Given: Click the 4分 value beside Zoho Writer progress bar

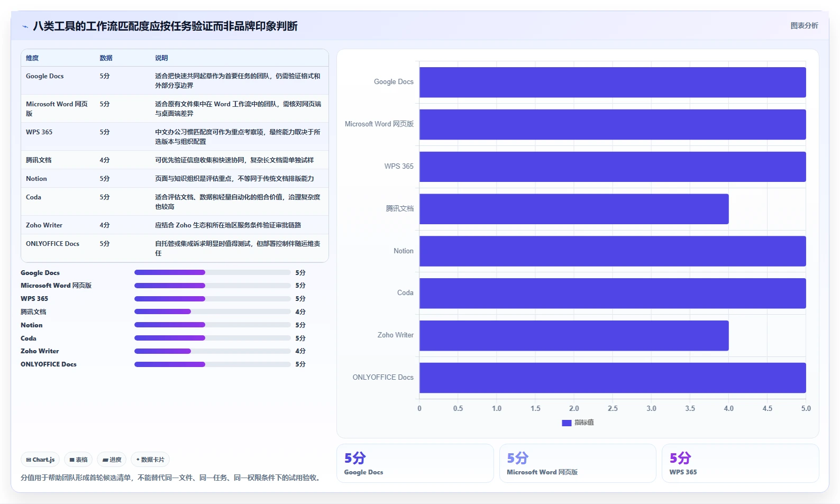Looking at the screenshot, I should (300, 351).
